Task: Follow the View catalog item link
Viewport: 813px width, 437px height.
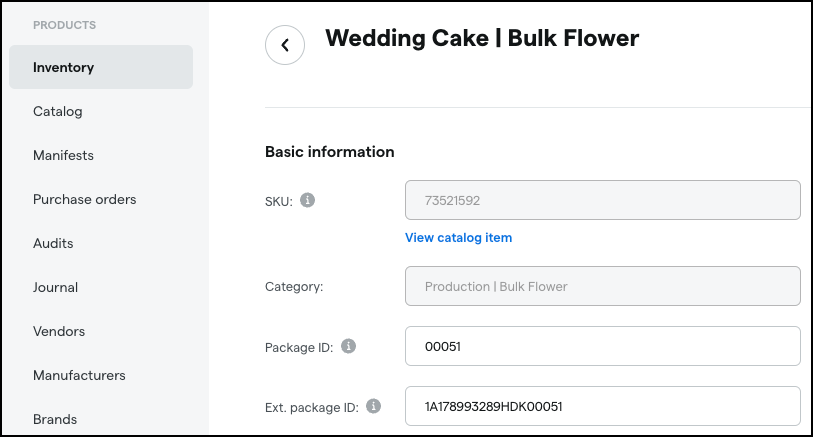Action: point(458,237)
